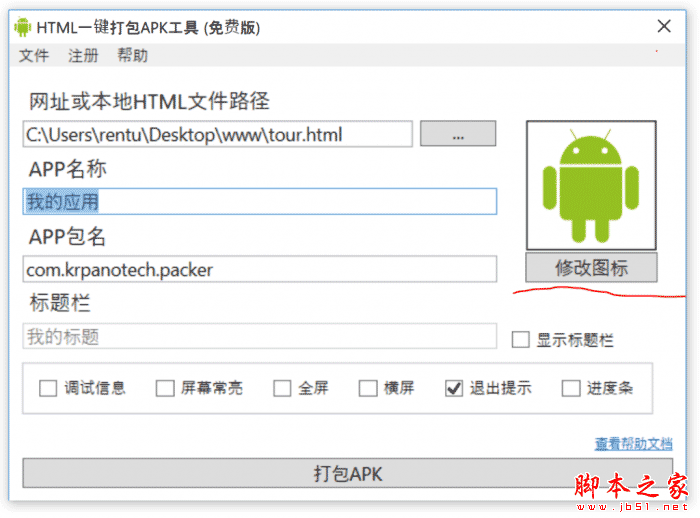Check the 全屏 option
The height and width of the screenshot is (518, 700).
coord(282,388)
